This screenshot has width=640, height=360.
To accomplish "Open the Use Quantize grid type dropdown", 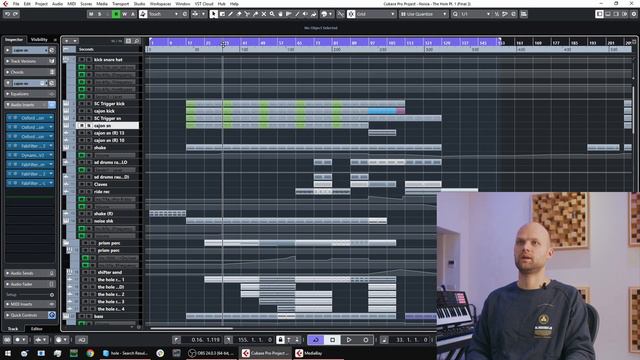I will (423, 14).
